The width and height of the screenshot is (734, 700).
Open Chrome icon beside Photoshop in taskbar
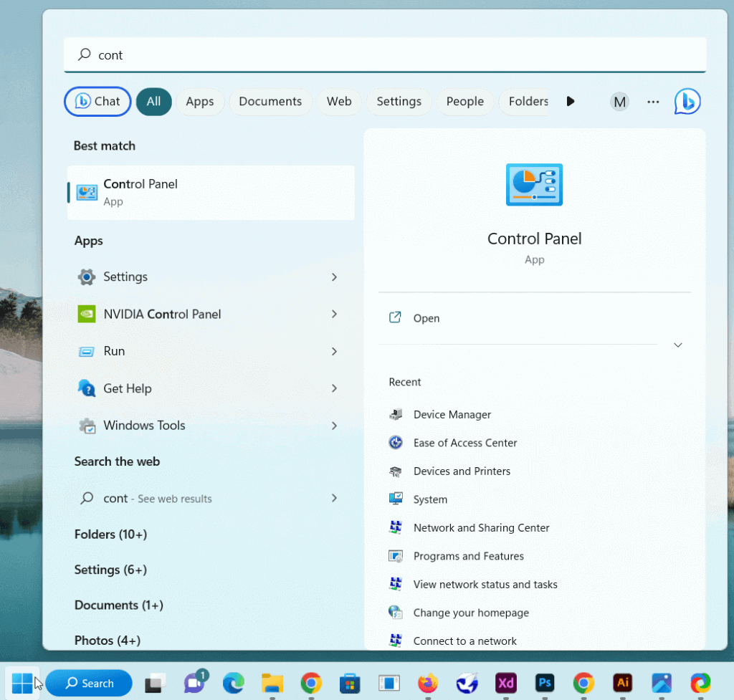tap(583, 684)
